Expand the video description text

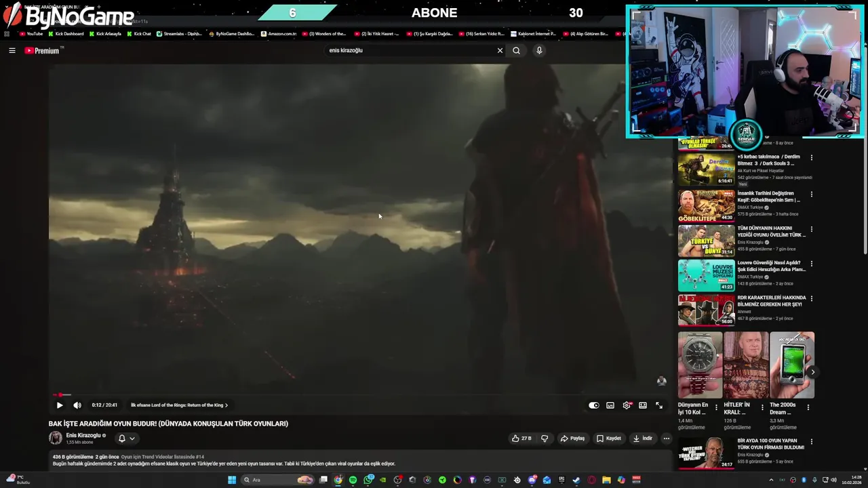point(224,464)
